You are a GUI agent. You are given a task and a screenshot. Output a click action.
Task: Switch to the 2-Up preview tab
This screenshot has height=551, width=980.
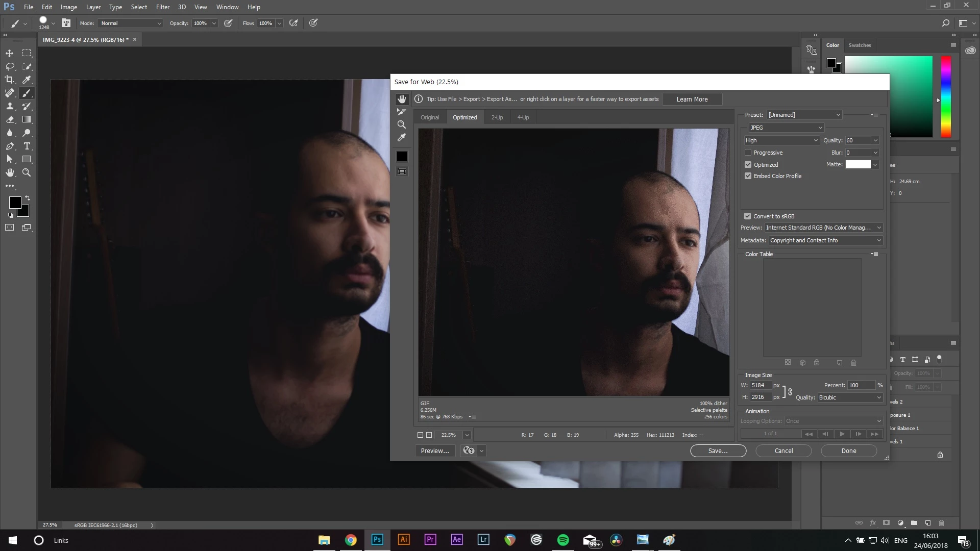coord(497,117)
